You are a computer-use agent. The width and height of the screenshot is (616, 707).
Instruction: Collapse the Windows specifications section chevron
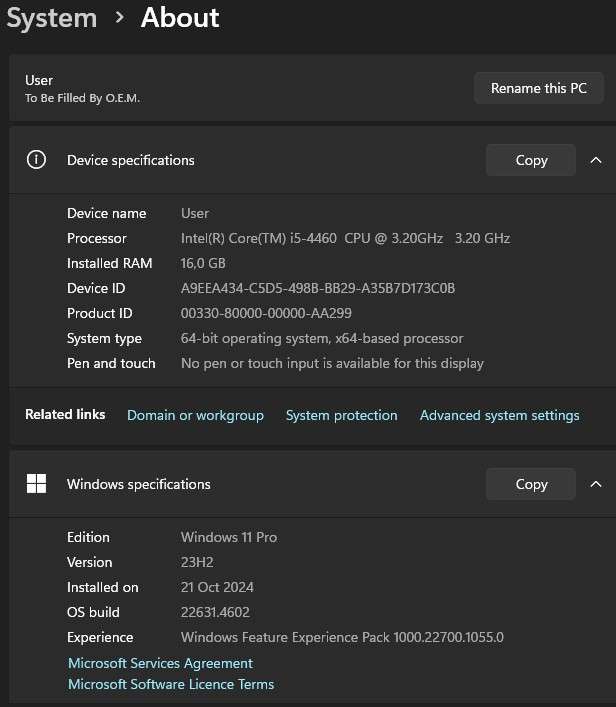[x=596, y=484]
